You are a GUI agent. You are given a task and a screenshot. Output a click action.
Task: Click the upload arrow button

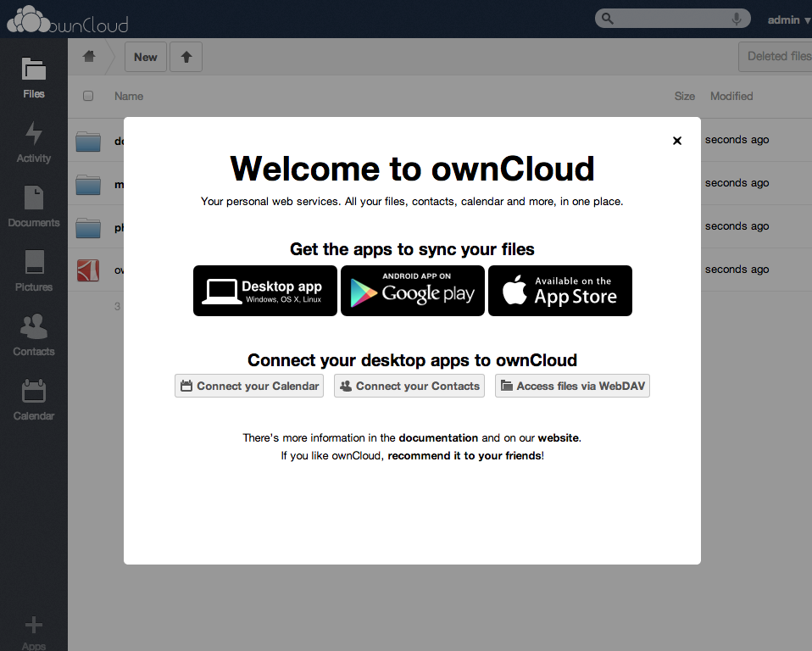tap(186, 57)
